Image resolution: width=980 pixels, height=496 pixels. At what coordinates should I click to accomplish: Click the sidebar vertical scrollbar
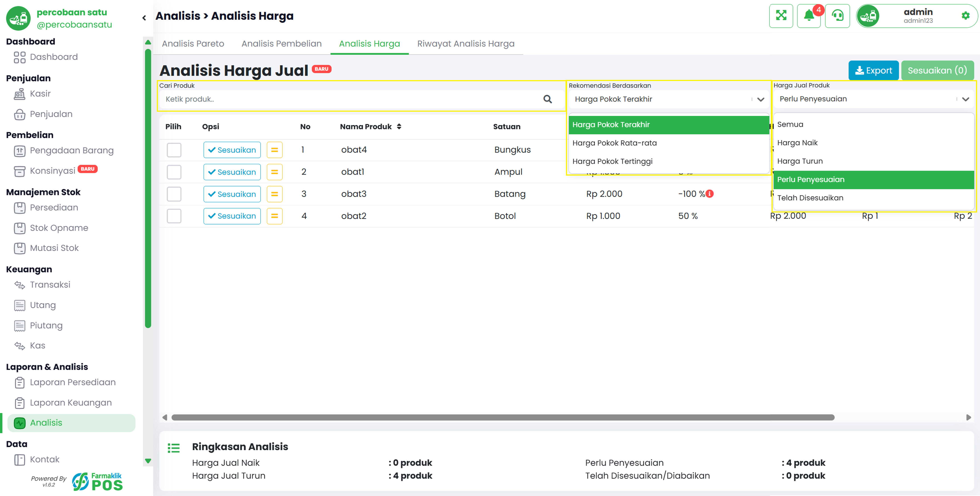pyautogui.click(x=148, y=188)
